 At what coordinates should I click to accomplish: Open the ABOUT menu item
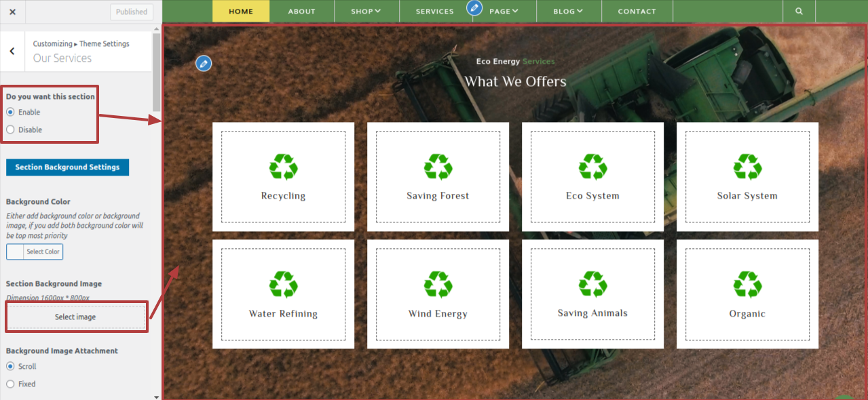click(x=302, y=12)
